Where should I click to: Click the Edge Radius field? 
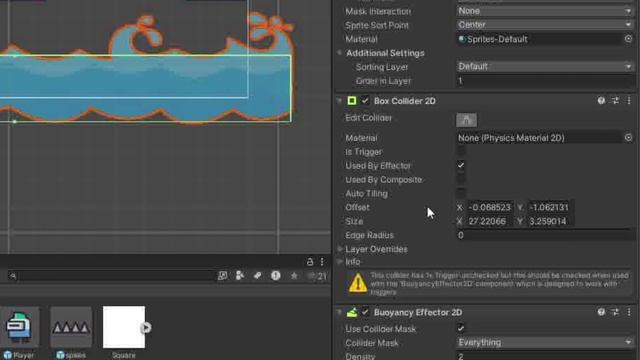[544, 235]
